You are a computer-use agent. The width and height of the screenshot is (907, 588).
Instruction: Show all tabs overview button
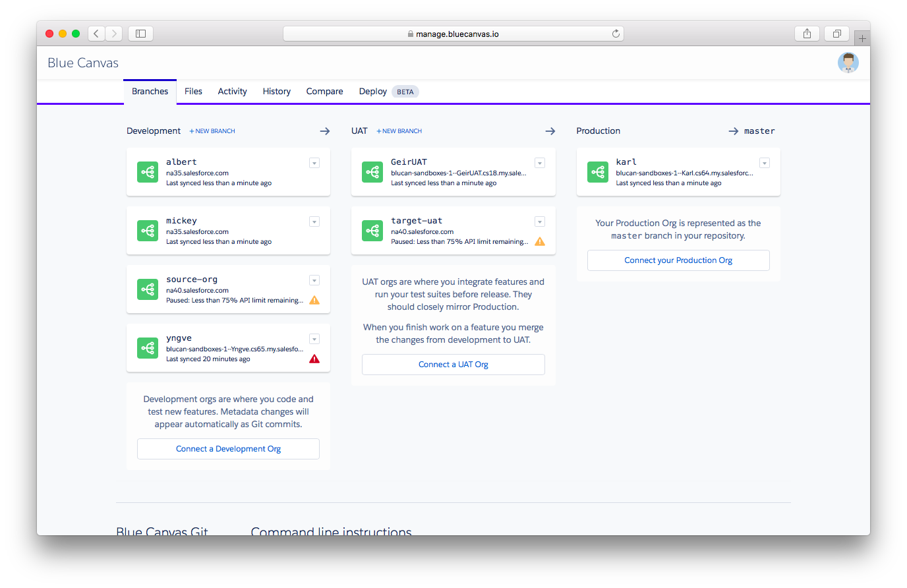click(836, 34)
